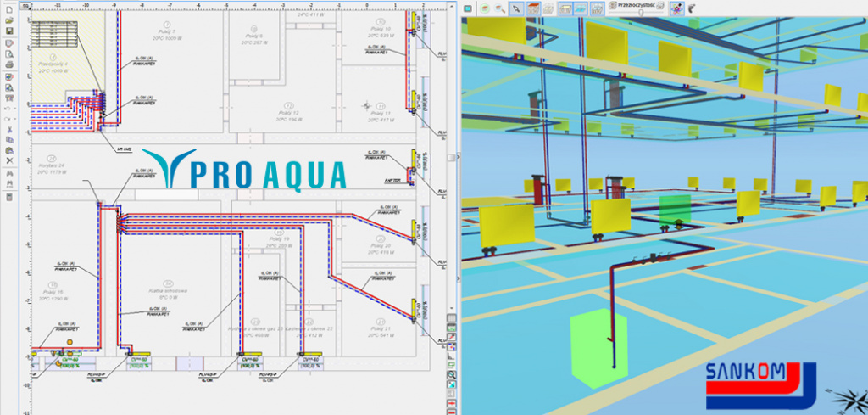Paste elements from clipboard
The image size is (868, 415).
[x=9, y=151]
